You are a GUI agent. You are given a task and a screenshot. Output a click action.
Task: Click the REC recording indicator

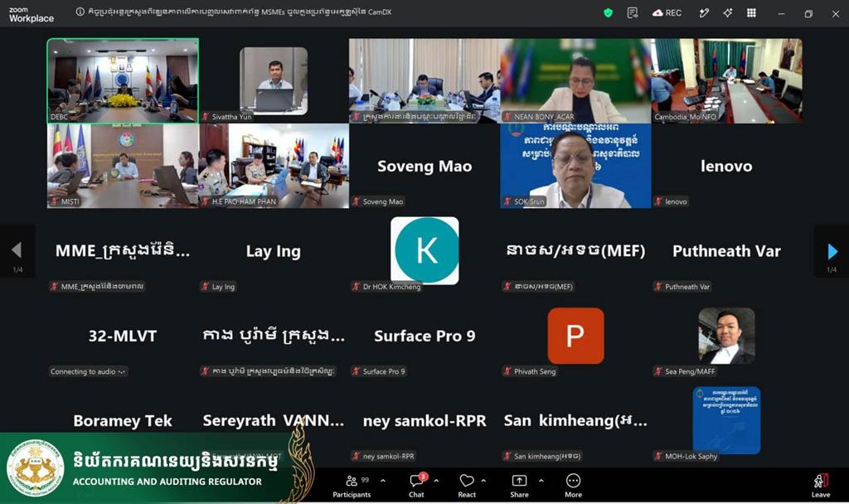pyautogui.click(x=667, y=13)
